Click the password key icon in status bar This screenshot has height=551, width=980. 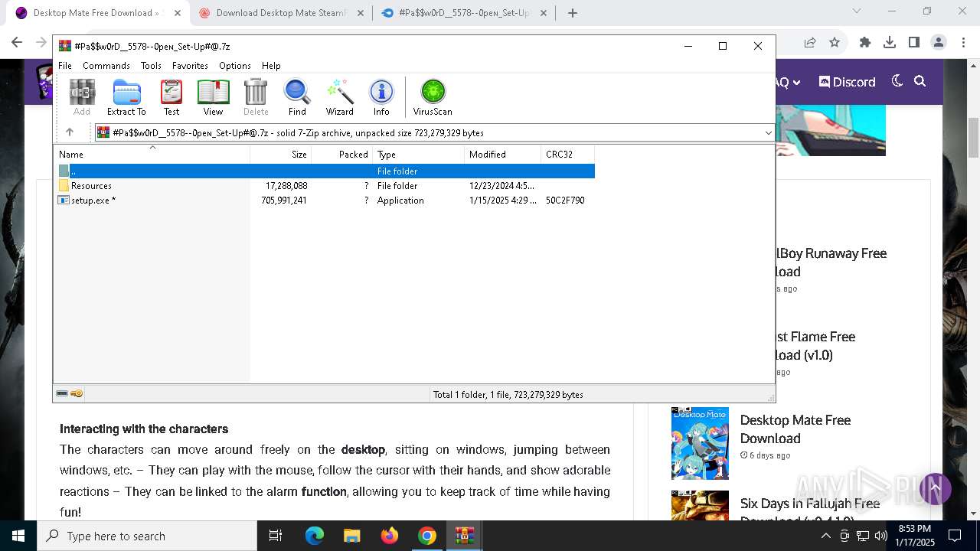(77, 393)
